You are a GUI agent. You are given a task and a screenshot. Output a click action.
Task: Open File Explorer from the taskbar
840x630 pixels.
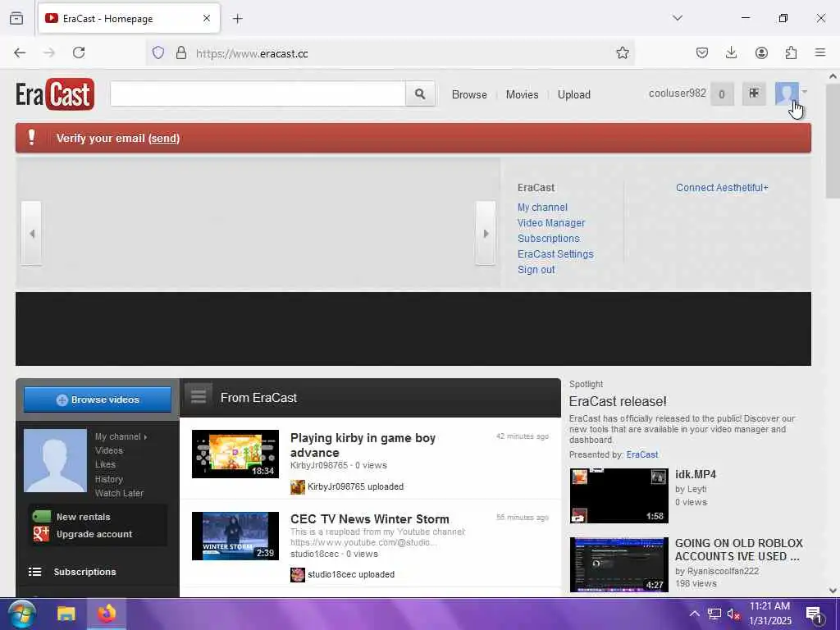66,614
